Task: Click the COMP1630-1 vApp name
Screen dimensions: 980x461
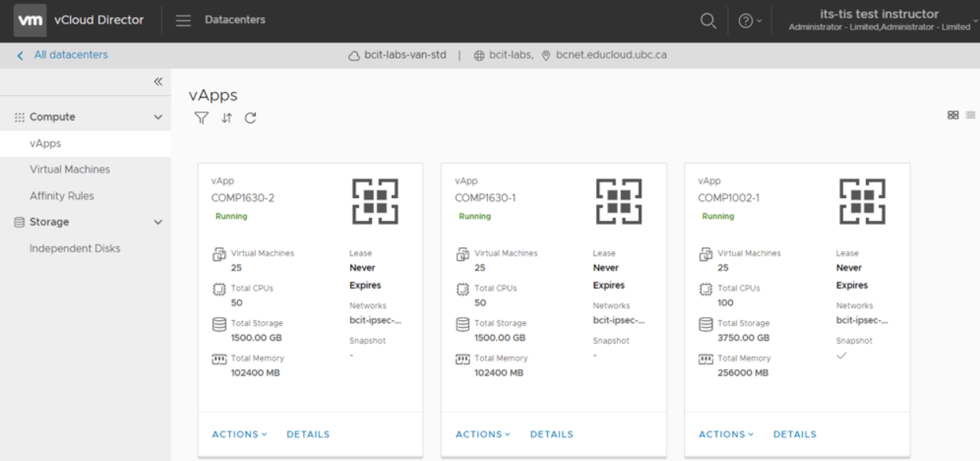Action: tap(486, 198)
